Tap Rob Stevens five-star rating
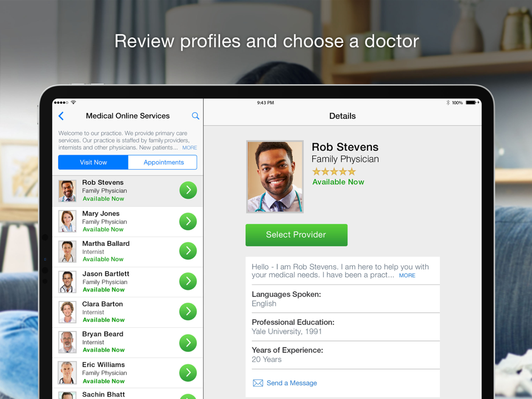The height and width of the screenshot is (399, 532). [334, 171]
